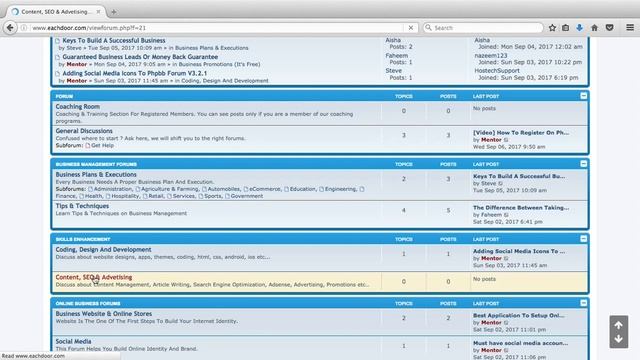Open a new tab with plus button

(113, 12)
